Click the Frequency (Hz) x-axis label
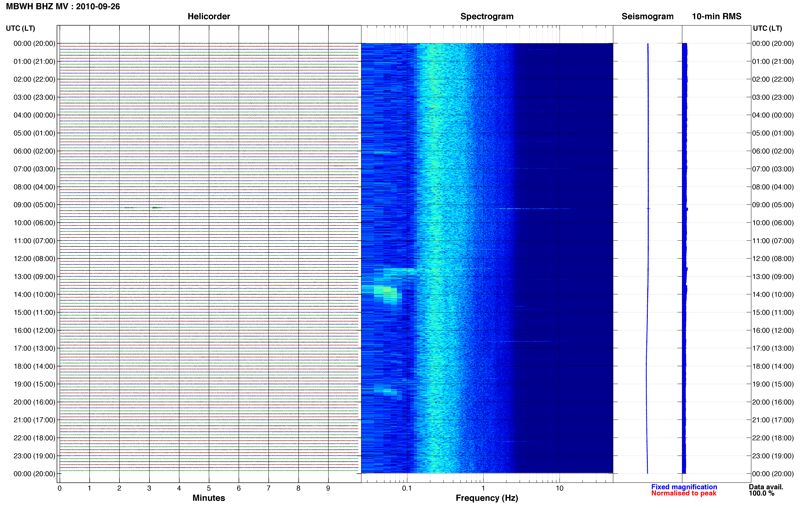The width and height of the screenshot is (812, 508). coord(487,498)
